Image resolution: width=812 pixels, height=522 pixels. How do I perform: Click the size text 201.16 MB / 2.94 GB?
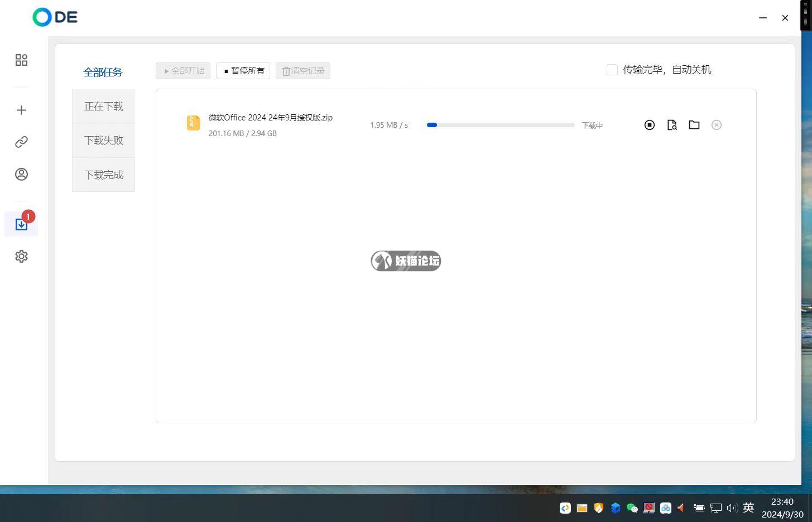[243, 133]
